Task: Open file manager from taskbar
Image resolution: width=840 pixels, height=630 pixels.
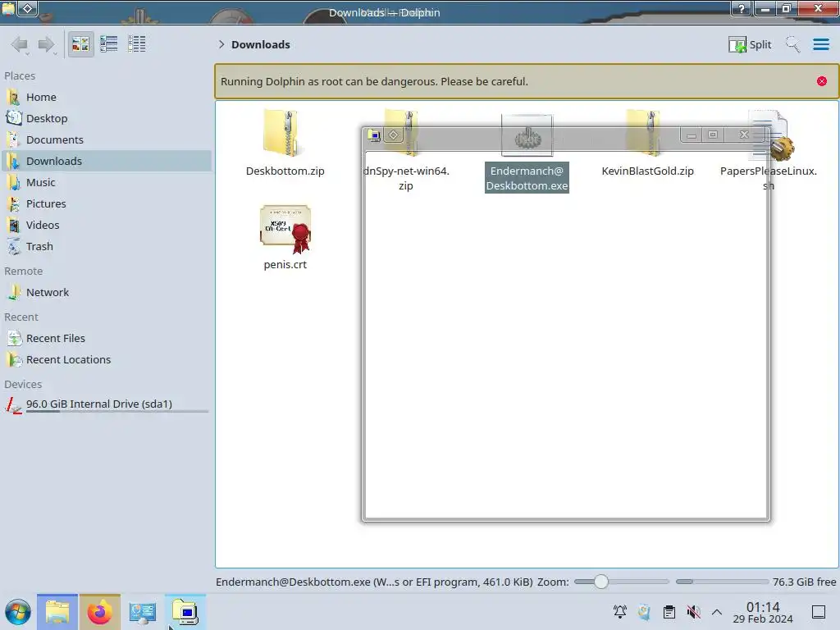Action: pyautogui.click(x=57, y=612)
